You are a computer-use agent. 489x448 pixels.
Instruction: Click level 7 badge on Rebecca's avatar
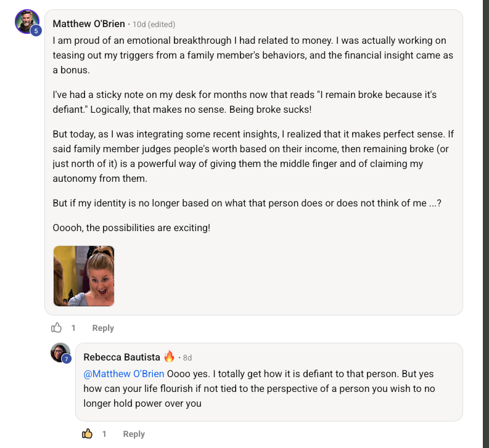click(x=67, y=359)
